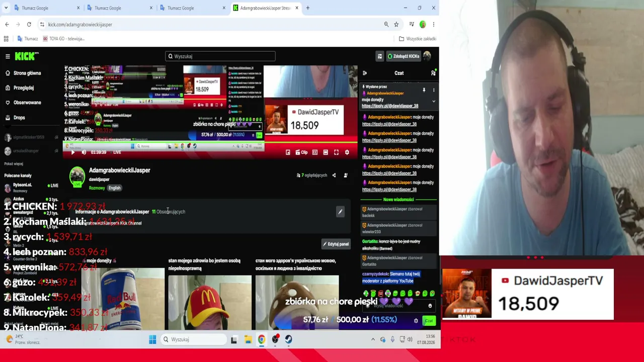Open the browser zoom magnifier icon
The width and height of the screenshot is (644, 362).
(x=386, y=24)
